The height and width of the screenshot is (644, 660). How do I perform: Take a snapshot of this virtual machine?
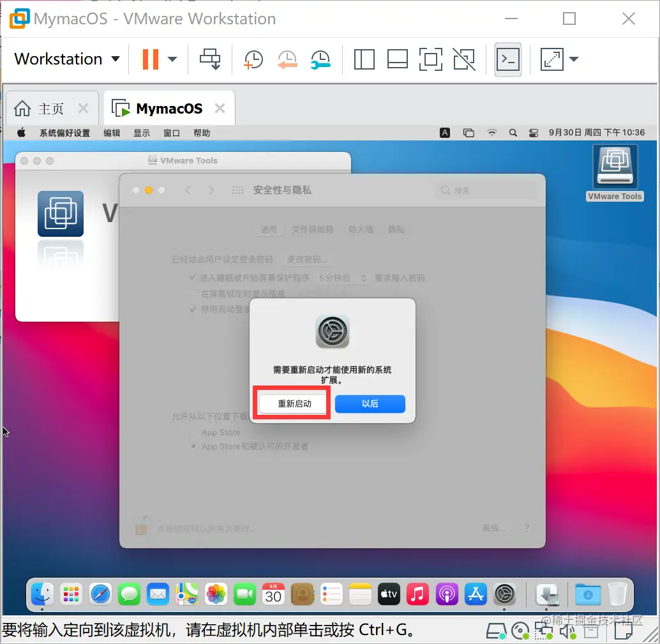tap(253, 59)
